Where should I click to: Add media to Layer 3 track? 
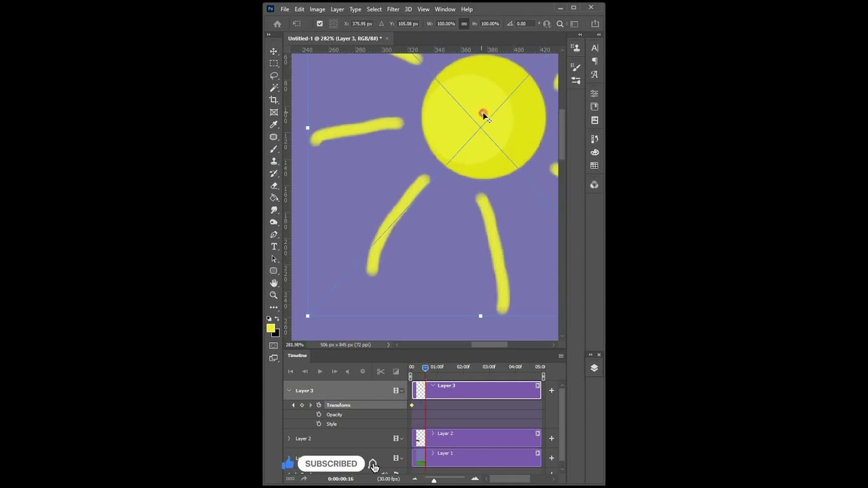551,390
